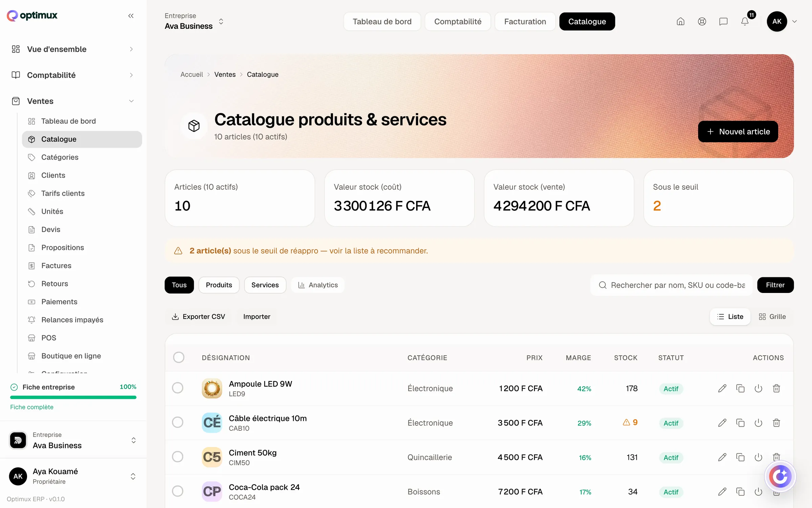Edit Câble électrique 10m with pencil icon
Image resolution: width=812 pixels, height=508 pixels.
(x=722, y=423)
